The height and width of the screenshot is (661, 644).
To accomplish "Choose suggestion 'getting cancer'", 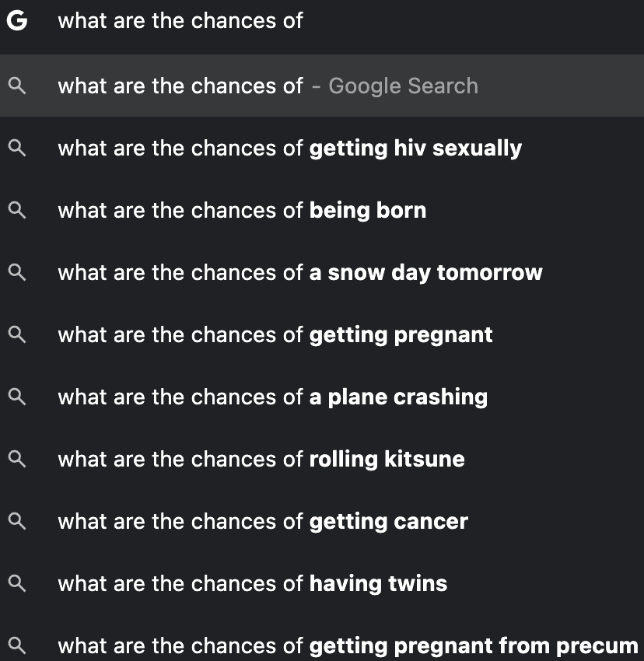I will (263, 522).
